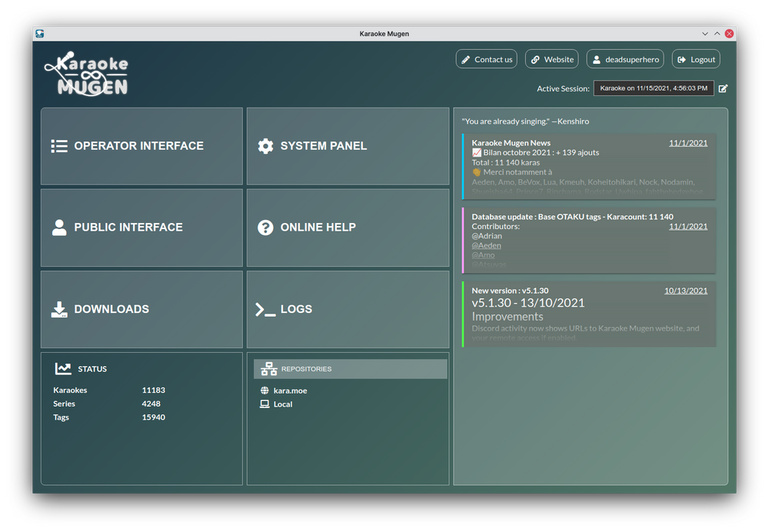
Task: Open the Website link button
Action: (x=551, y=59)
